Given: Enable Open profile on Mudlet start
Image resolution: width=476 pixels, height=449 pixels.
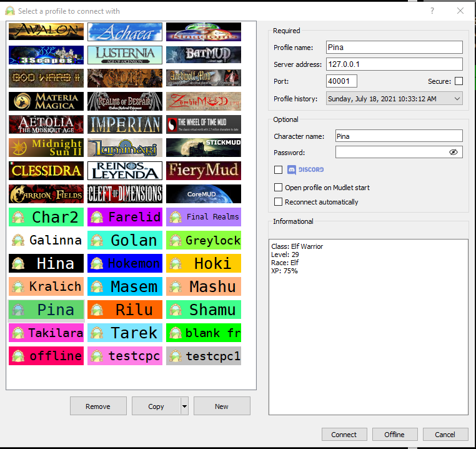Looking at the screenshot, I should (278, 187).
